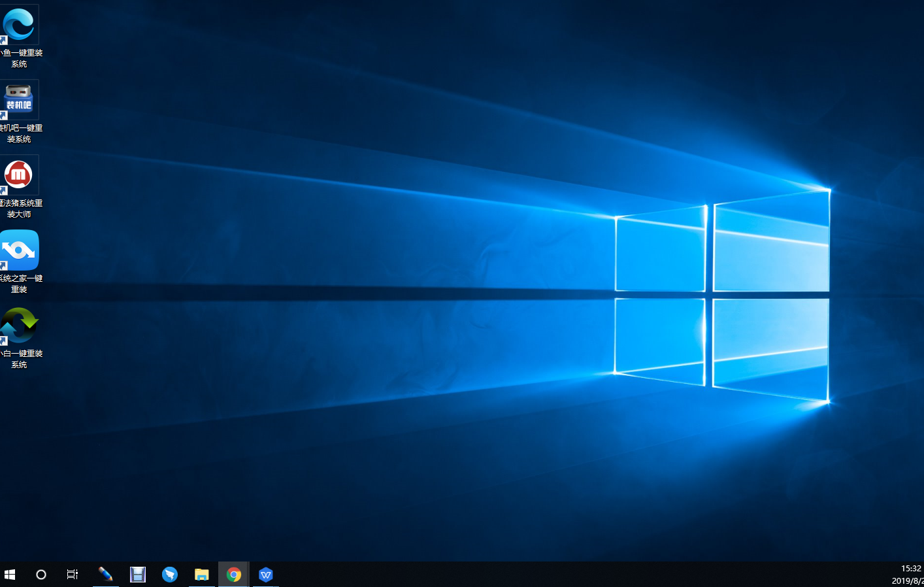This screenshot has width=924, height=587.
Task: Open the WPS Office taskbar icon
Action: (265, 575)
